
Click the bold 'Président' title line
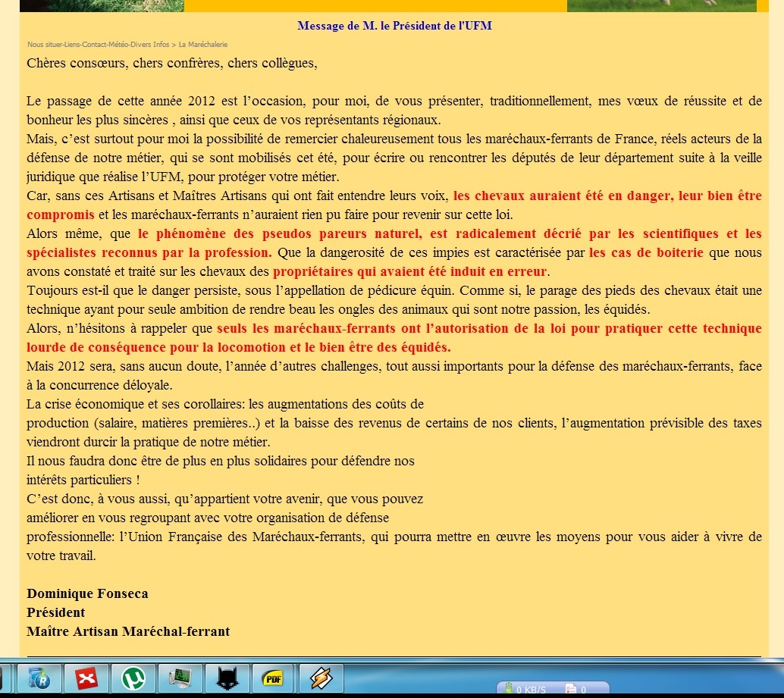56,612
